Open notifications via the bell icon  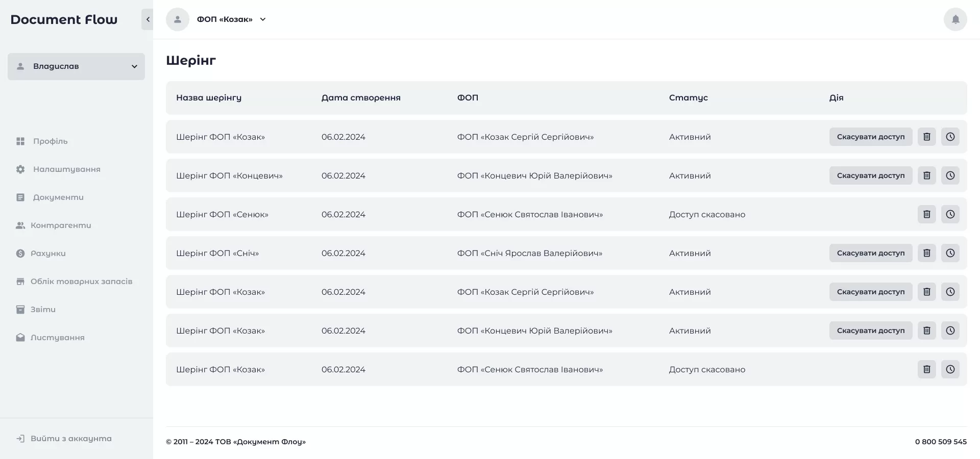click(955, 19)
